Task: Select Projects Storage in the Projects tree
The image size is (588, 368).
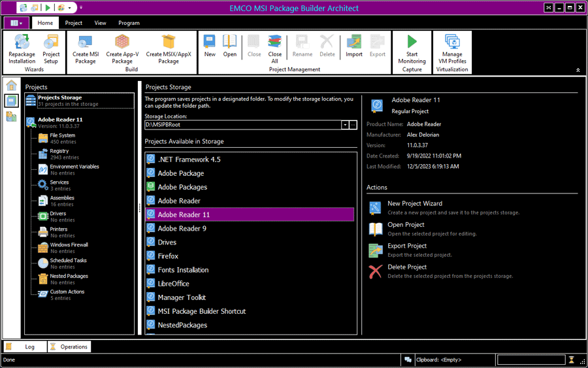Action: tap(80, 101)
